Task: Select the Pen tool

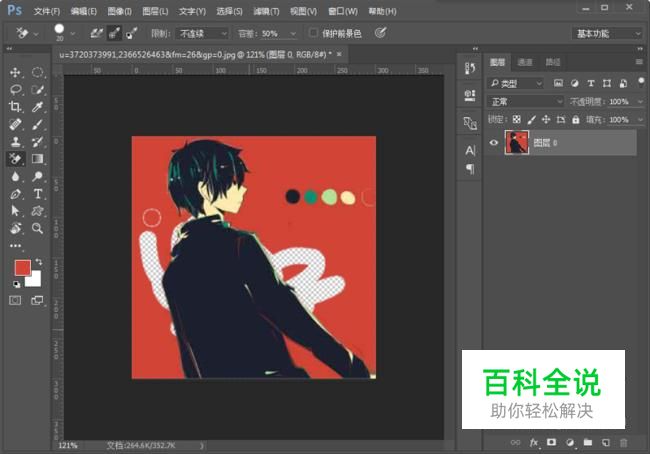Action: pos(15,194)
